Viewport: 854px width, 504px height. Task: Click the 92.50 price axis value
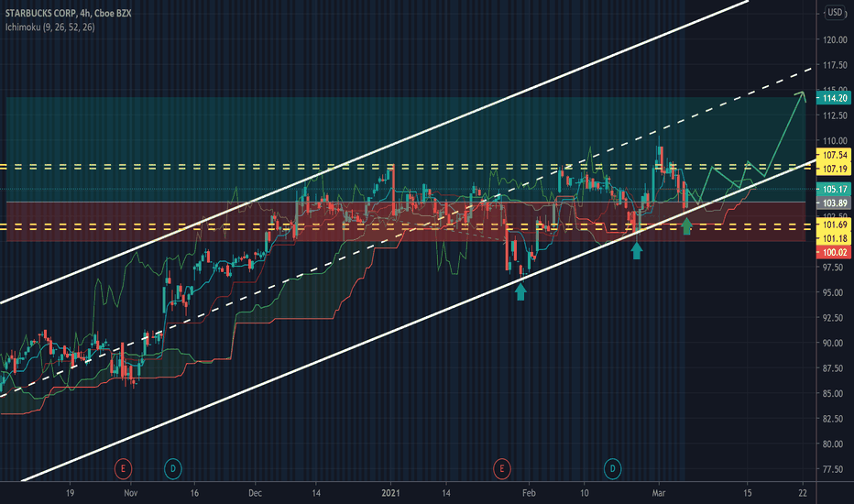click(835, 318)
